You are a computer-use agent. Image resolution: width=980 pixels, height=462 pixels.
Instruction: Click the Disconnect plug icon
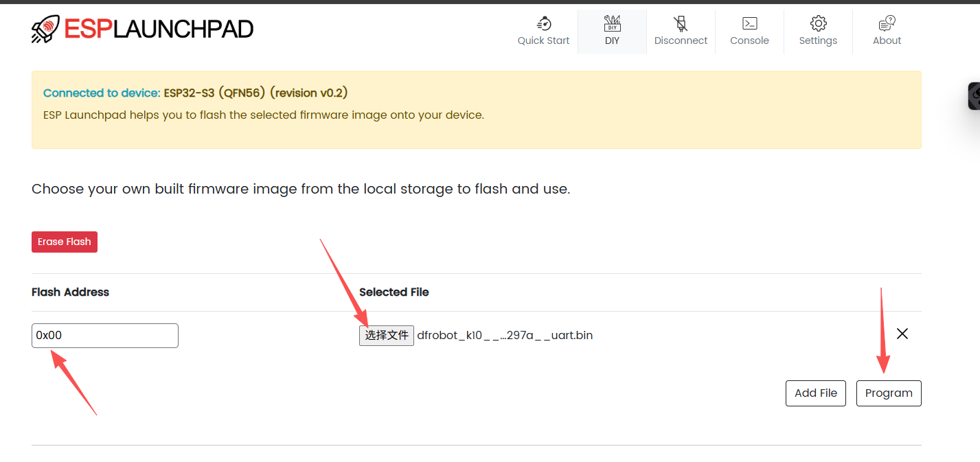pyautogui.click(x=681, y=23)
